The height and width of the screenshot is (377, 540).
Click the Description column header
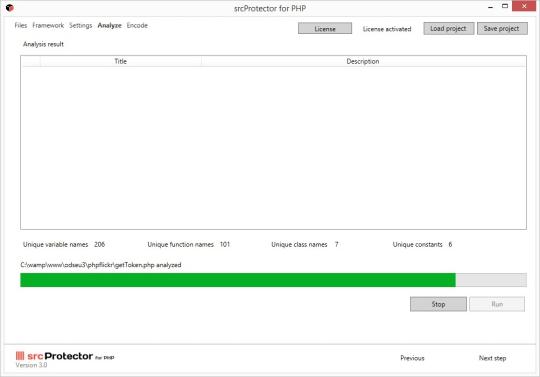(363, 61)
